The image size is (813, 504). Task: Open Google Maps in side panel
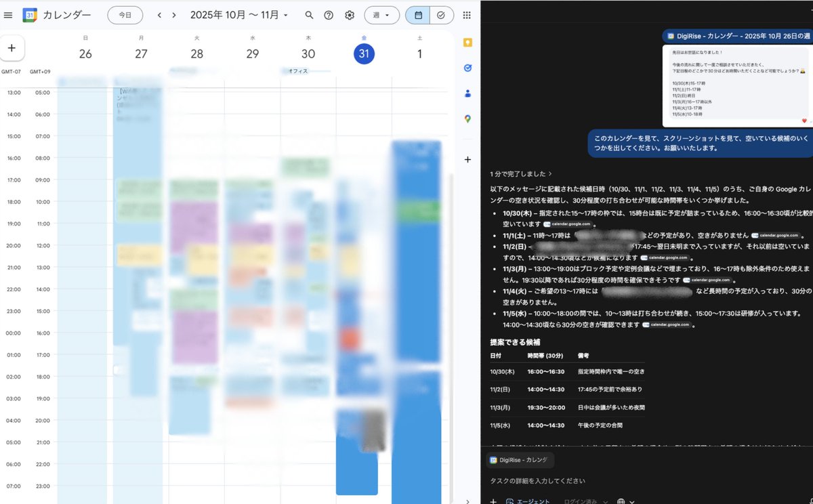(x=467, y=119)
